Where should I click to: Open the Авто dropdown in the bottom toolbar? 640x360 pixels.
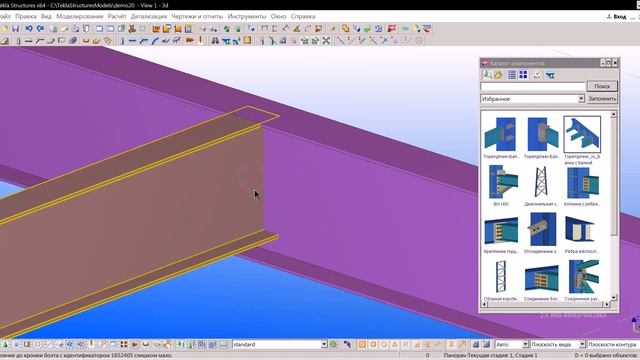(x=526, y=344)
